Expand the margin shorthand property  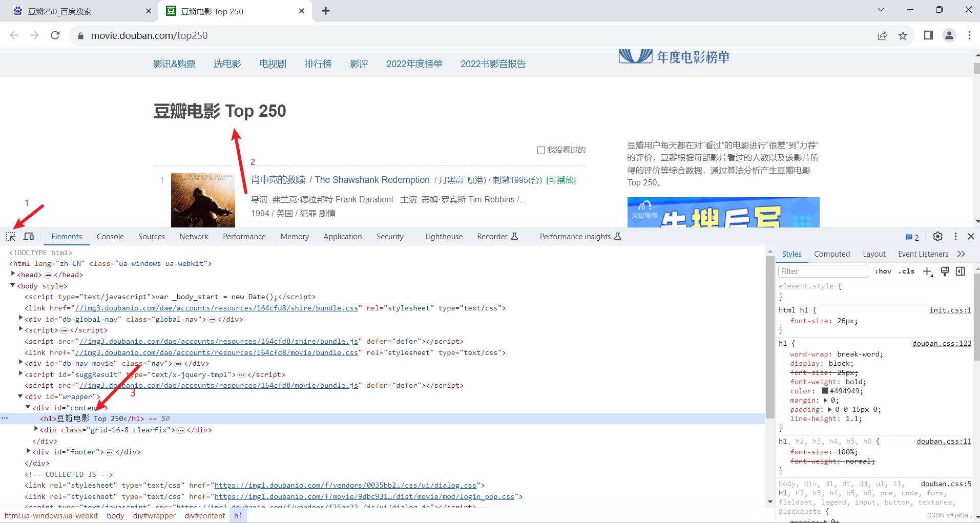[x=825, y=401]
